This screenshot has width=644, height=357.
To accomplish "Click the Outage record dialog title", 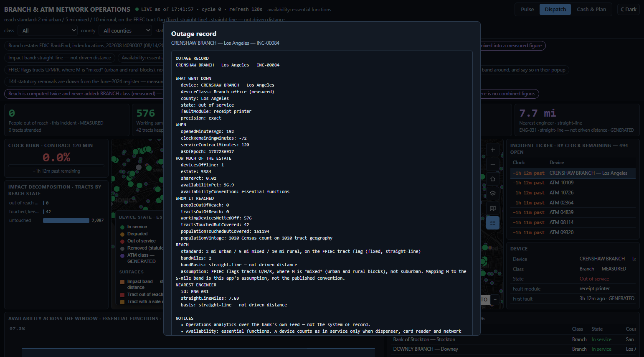I will pyautogui.click(x=194, y=34).
